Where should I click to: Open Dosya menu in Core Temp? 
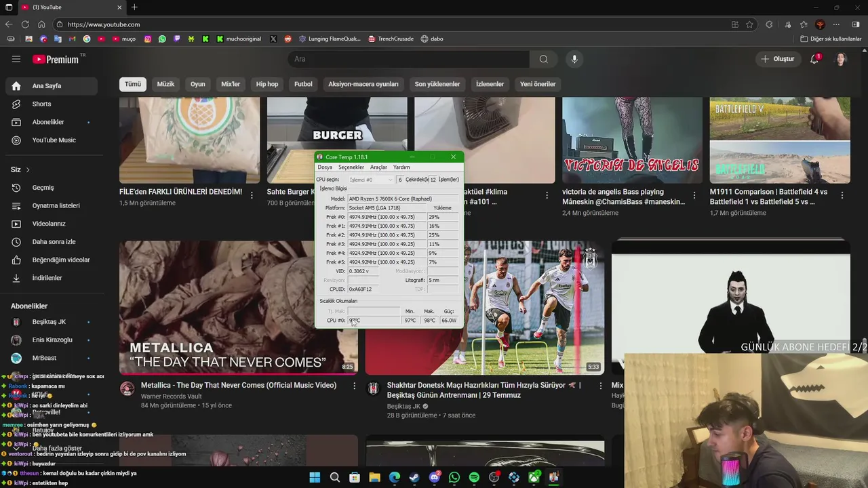[x=325, y=167]
